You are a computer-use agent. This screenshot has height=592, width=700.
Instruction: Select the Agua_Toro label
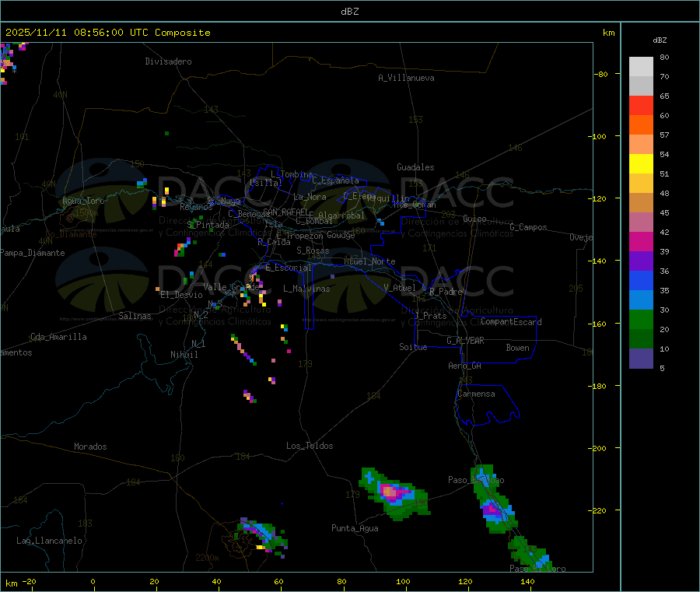[83, 201]
